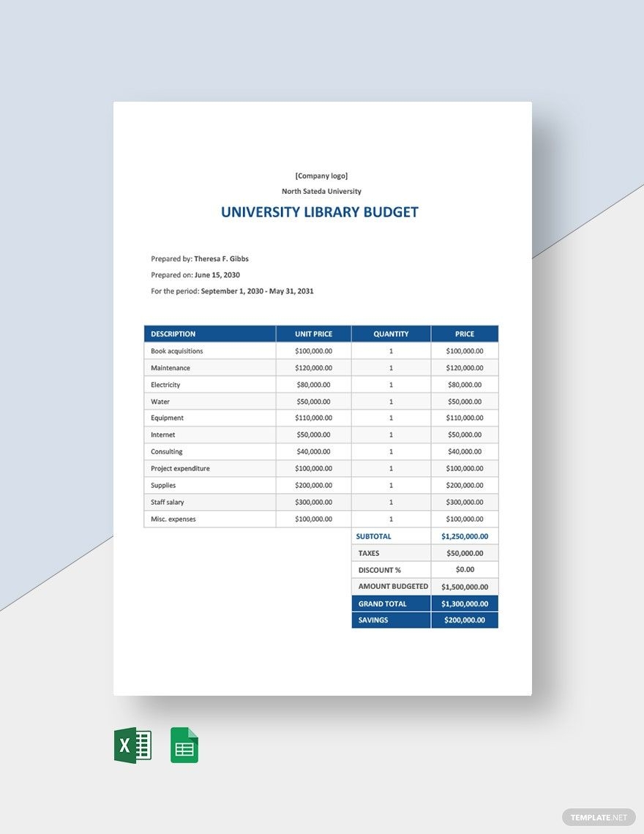Click the Google Sheets icon
Screen dimensions: 644x834
(x=184, y=745)
